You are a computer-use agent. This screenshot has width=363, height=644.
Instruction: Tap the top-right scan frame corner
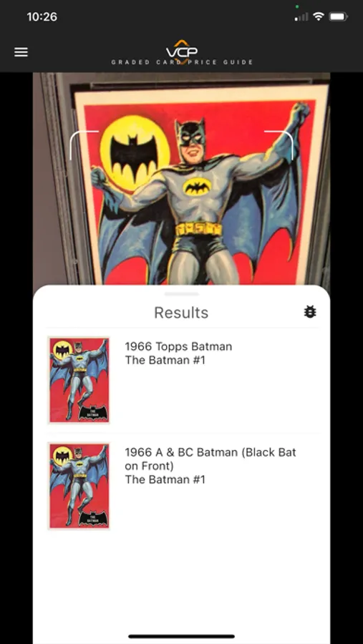[x=279, y=145]
